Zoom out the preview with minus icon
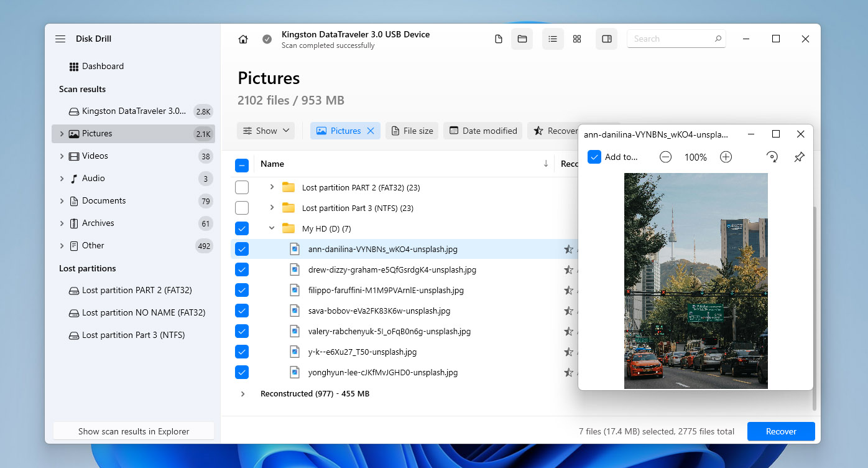The height and width of the screenshot is (468, 868). tap(665, 157)
